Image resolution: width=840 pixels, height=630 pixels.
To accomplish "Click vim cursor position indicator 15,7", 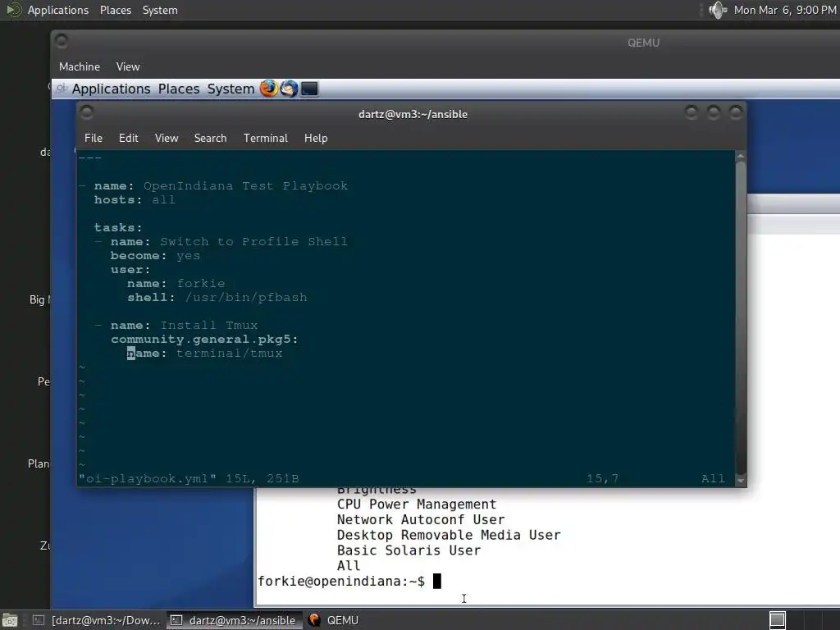I will point(602,478).
